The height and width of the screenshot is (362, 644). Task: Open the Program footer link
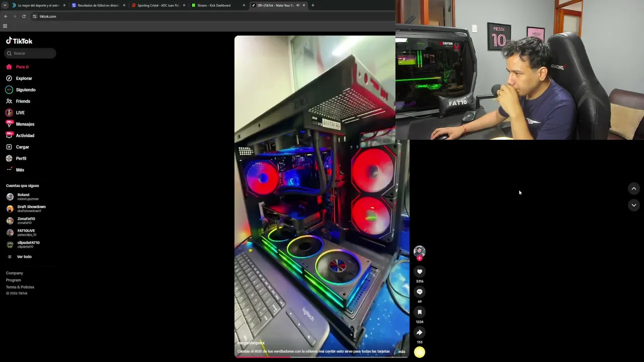[x=14, y=280]
